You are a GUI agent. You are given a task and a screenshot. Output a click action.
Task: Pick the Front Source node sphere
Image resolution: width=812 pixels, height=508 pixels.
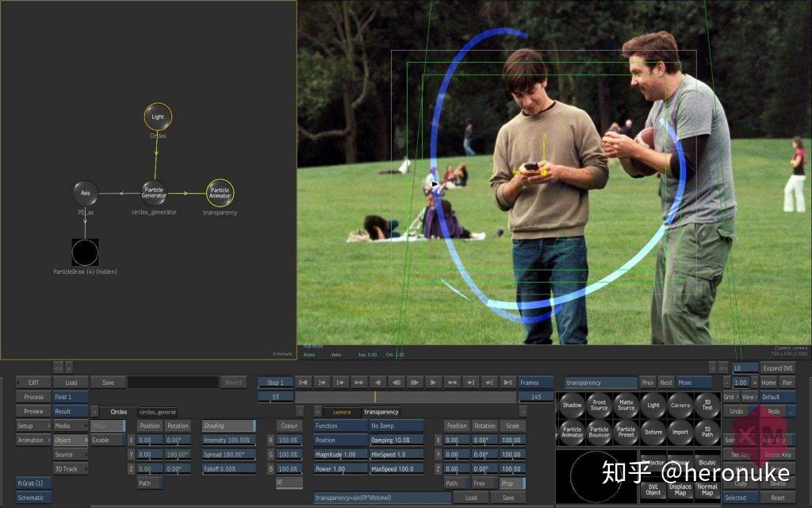tap(599, 406)
